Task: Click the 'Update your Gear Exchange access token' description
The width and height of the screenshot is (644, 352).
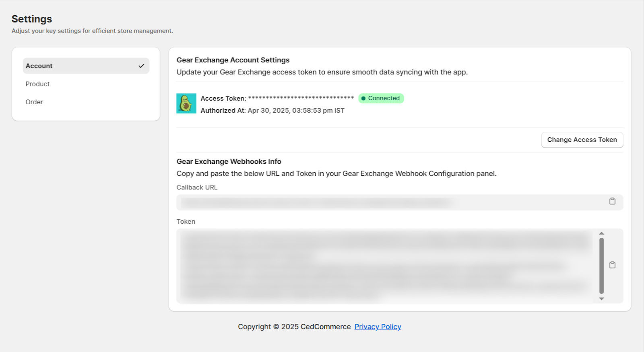Action: pyautogui.click(x=322, y=72)
